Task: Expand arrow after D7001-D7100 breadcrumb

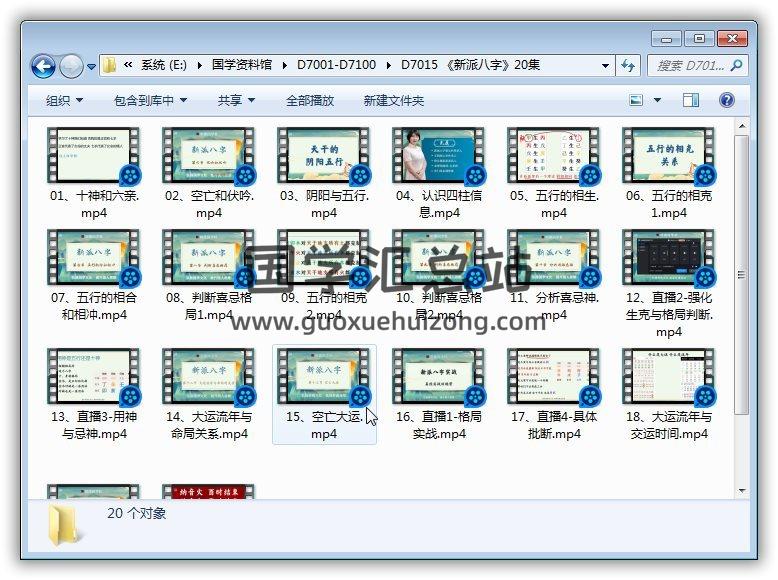Action: coord(389,65)
